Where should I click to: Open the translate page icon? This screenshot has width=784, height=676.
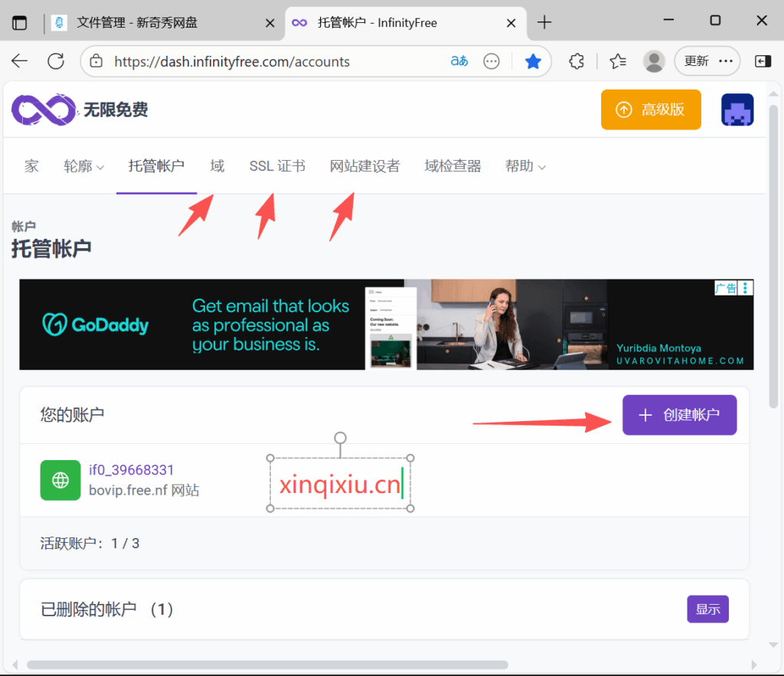tap(459, 61)
